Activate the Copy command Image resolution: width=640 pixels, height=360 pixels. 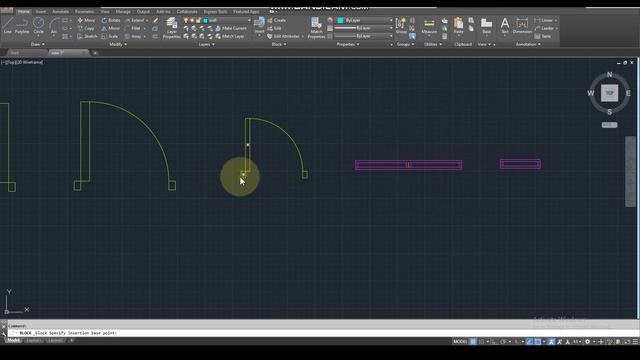click(x=86, y=28)
